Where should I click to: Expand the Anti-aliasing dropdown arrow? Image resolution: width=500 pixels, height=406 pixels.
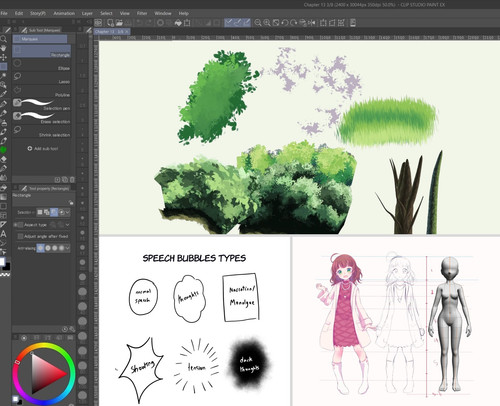(68, 248)
